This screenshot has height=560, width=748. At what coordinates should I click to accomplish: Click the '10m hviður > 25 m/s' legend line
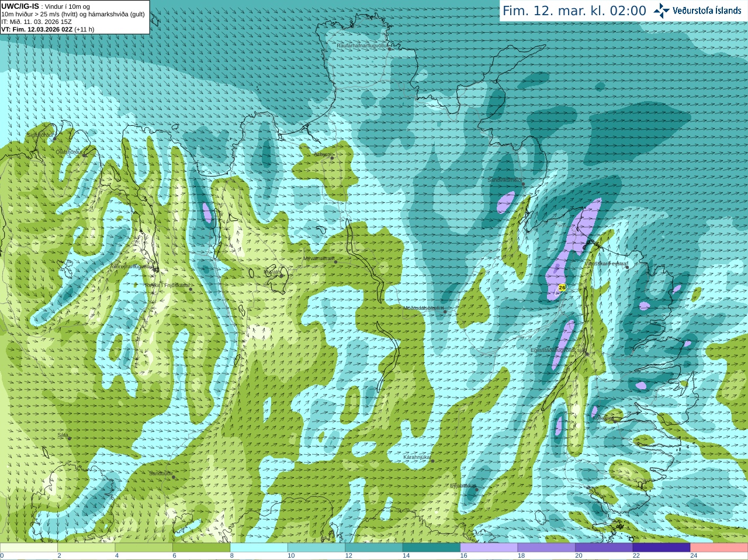[x=73, y=14]
